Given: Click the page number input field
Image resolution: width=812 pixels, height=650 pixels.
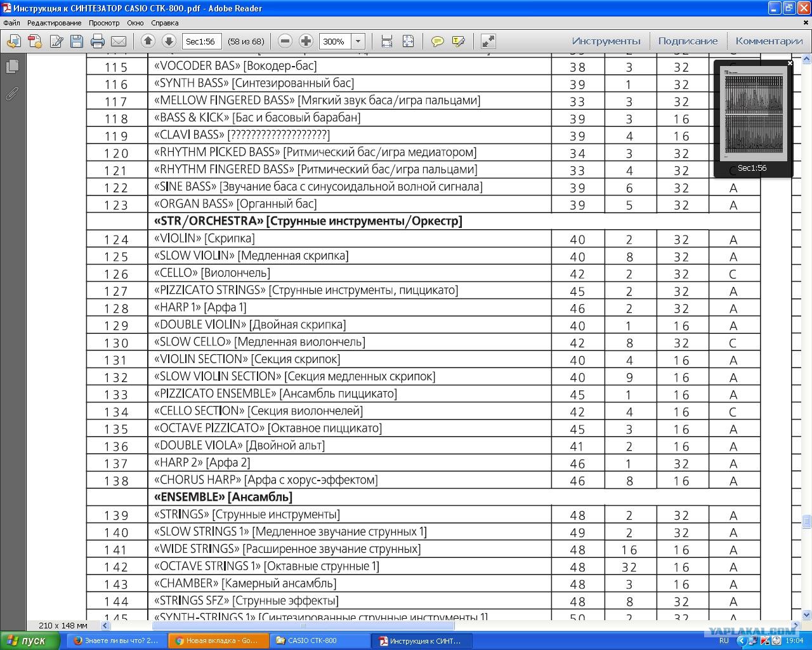Looking at the screenshot, I should [x=202, y=41].
